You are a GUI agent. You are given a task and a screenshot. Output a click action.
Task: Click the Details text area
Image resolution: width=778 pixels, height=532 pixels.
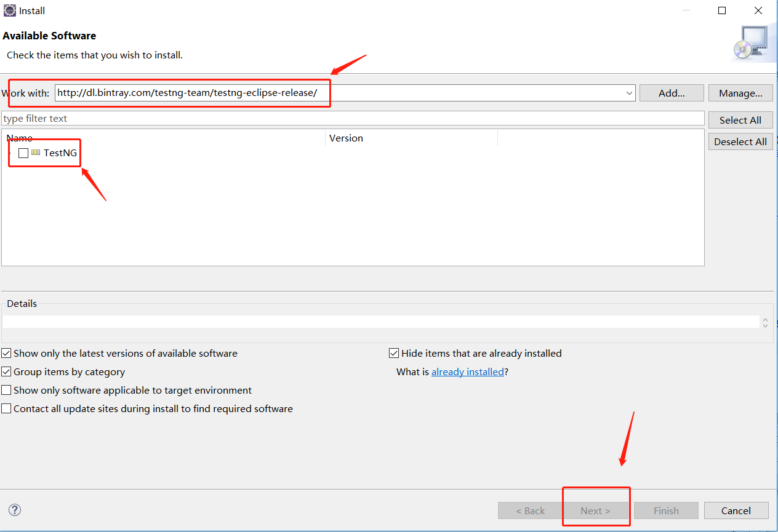pos(381,322)
